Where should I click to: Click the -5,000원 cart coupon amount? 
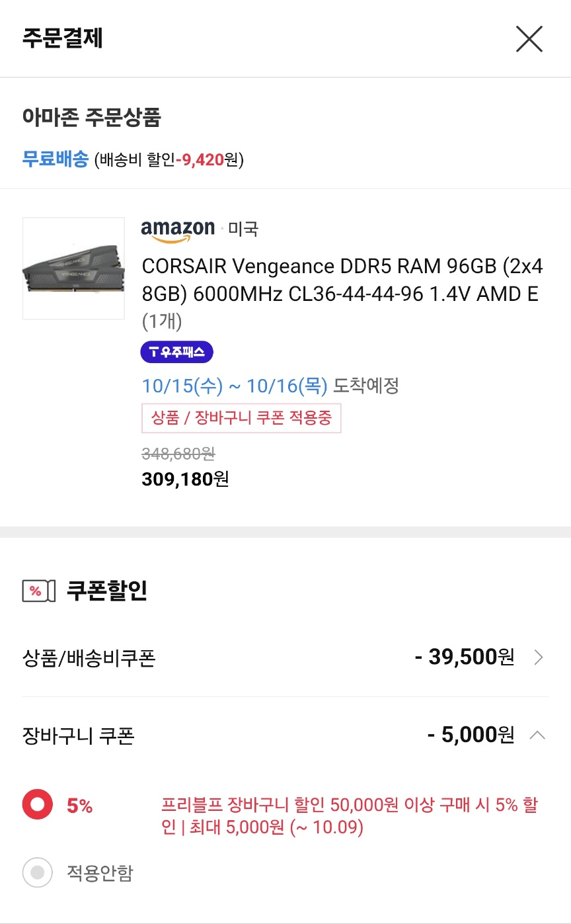(x=471, y=735)
